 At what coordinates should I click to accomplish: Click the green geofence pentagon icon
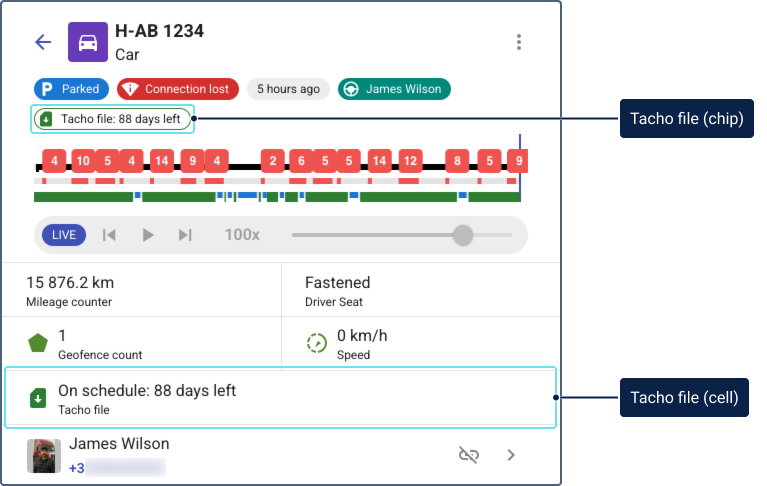[x=38, y=343]
